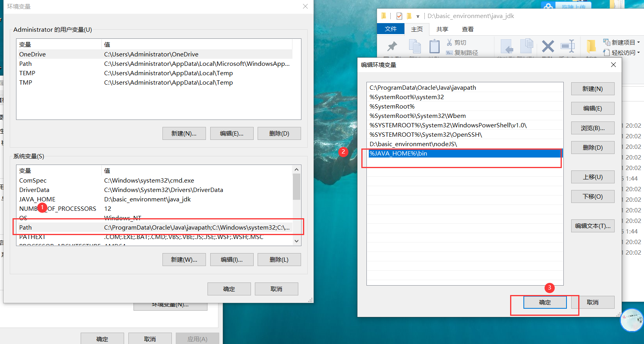Click the 编辑文本(T)... button

tap(593, 226)
